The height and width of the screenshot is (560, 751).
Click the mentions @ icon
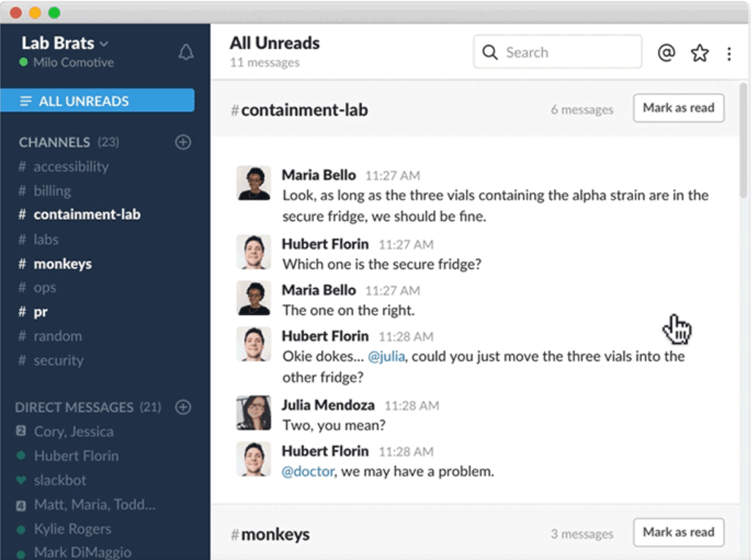click(666, 53)
